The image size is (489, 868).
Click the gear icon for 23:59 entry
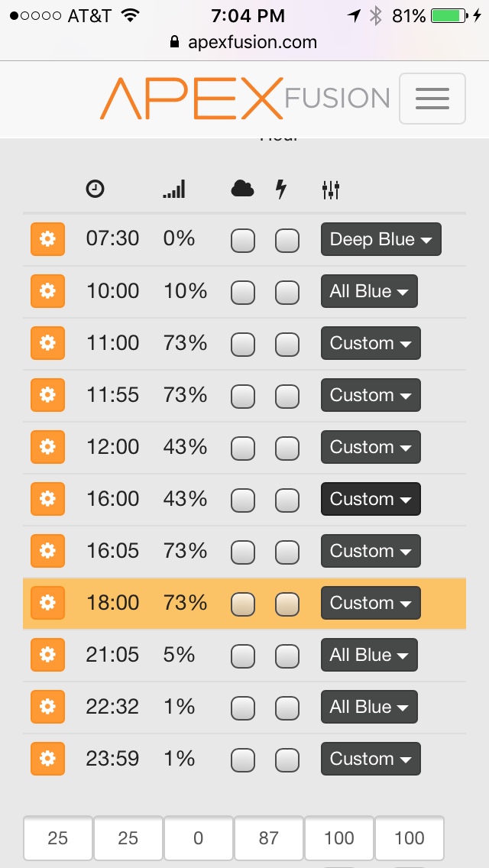pos(47,759)
